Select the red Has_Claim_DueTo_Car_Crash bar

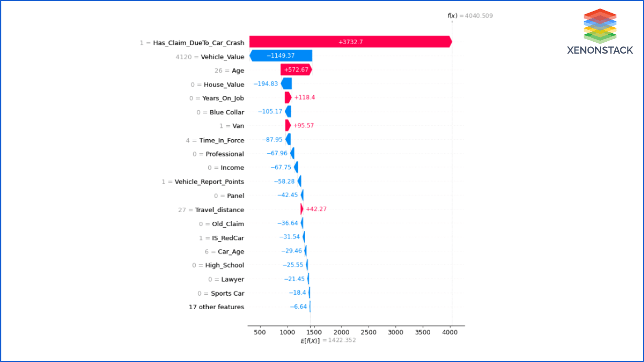pyautogui.click(x=350, y=42)
